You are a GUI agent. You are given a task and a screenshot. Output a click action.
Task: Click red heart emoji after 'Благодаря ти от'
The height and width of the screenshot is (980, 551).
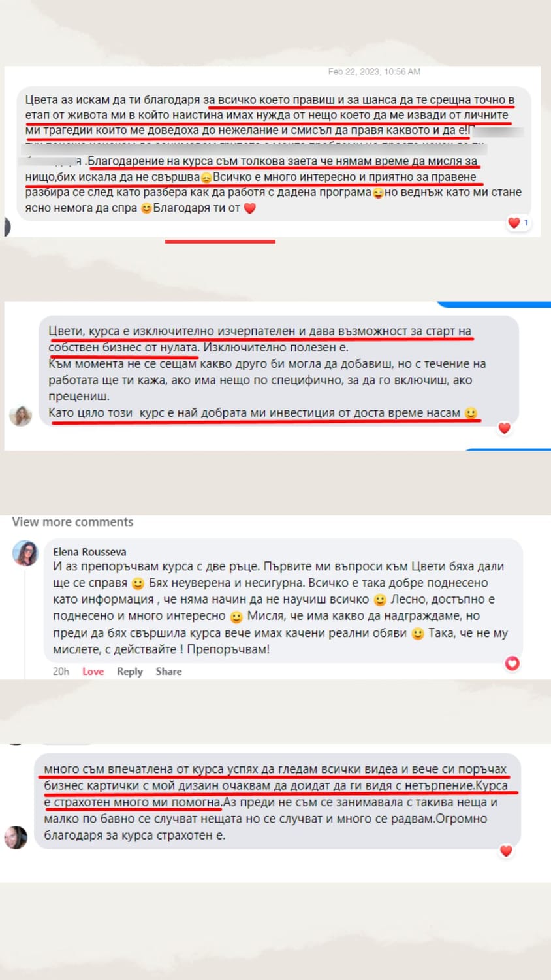point(249,208)
